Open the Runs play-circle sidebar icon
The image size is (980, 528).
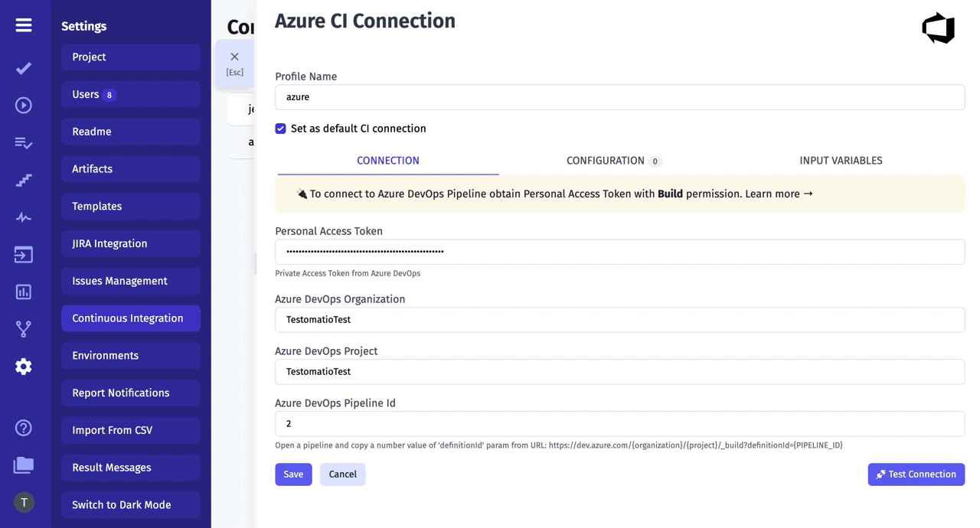pos(24,105)
